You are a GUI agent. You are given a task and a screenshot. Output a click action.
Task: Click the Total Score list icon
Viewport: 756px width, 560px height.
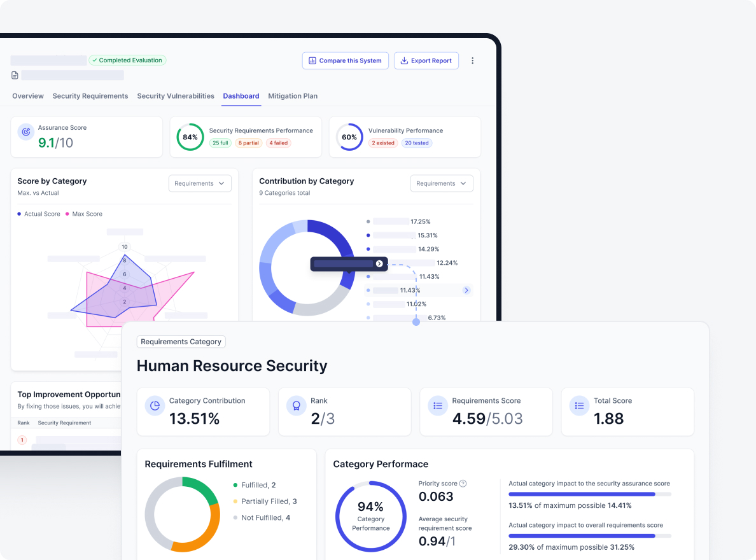click(579, 406)
